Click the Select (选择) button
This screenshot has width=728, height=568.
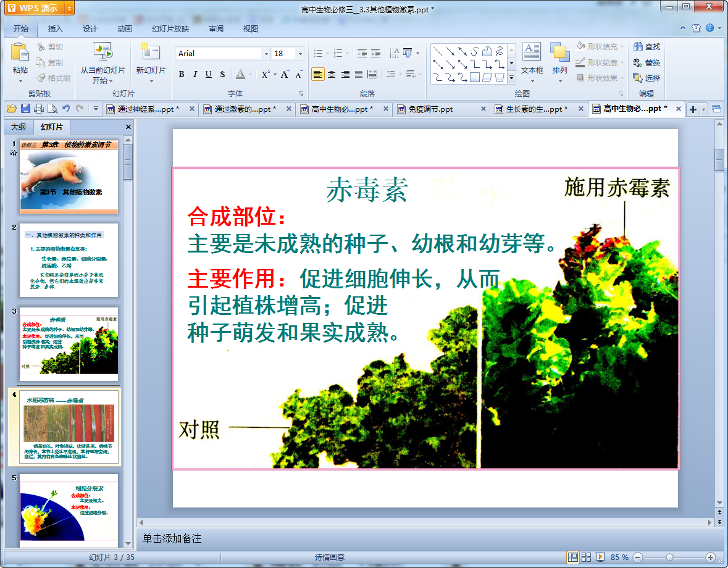(x=646, y=78)
